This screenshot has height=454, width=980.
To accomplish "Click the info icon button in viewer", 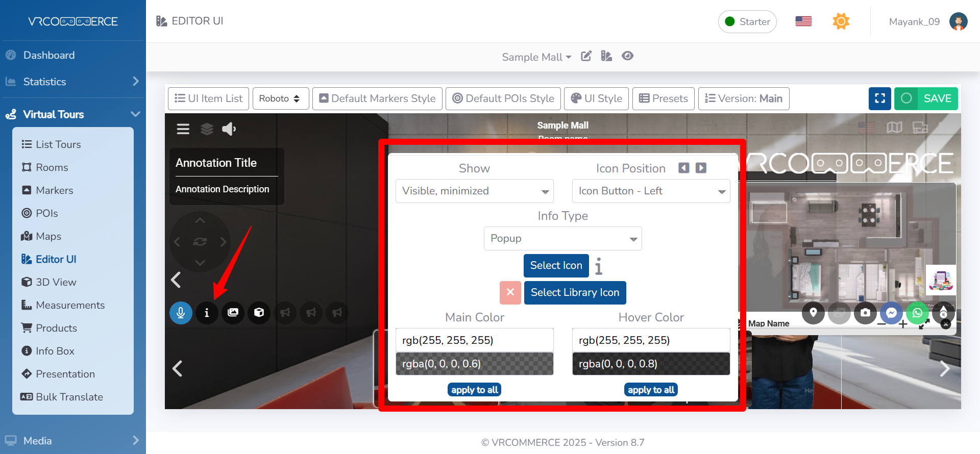I will coord(207,313).
